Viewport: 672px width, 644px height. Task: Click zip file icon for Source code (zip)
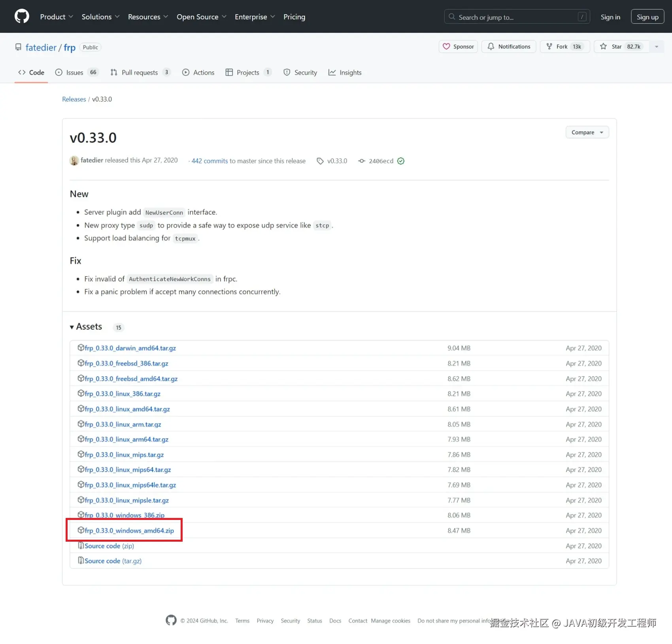[81, 546]
